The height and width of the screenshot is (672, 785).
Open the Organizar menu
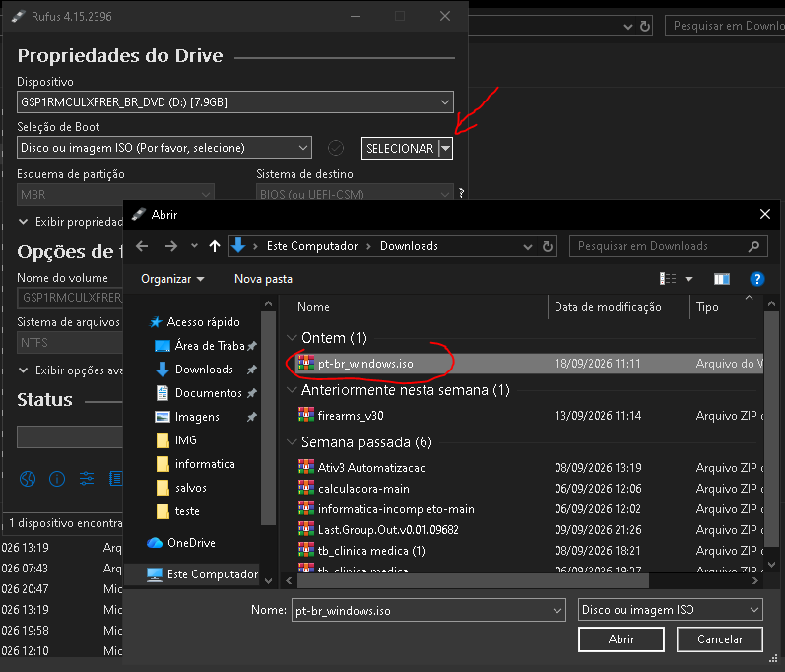coord(172,279)
